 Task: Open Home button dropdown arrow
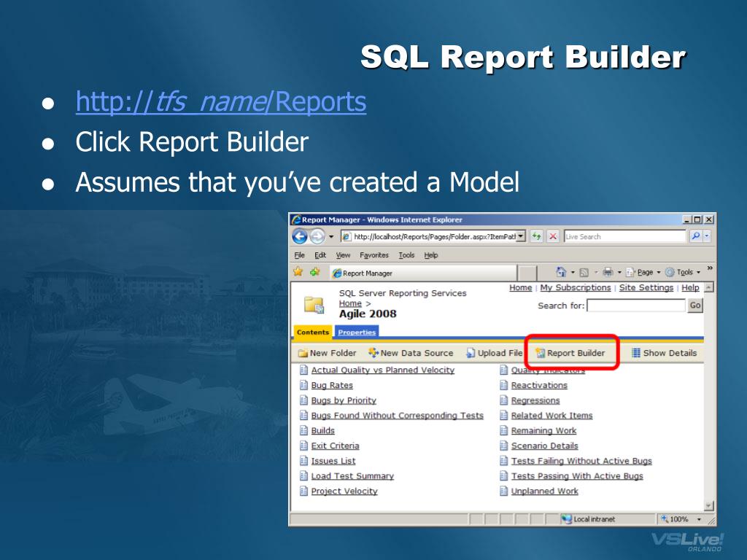573,273
